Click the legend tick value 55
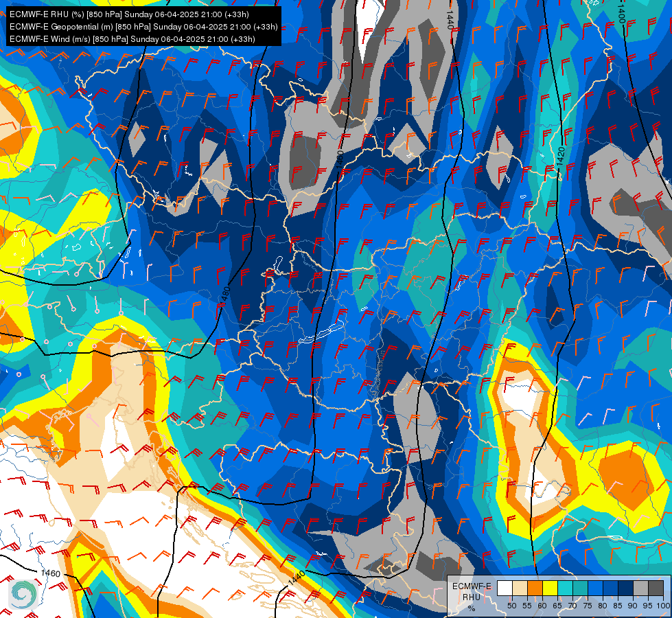Screen dimensions: 672x618 pos(527,606)
